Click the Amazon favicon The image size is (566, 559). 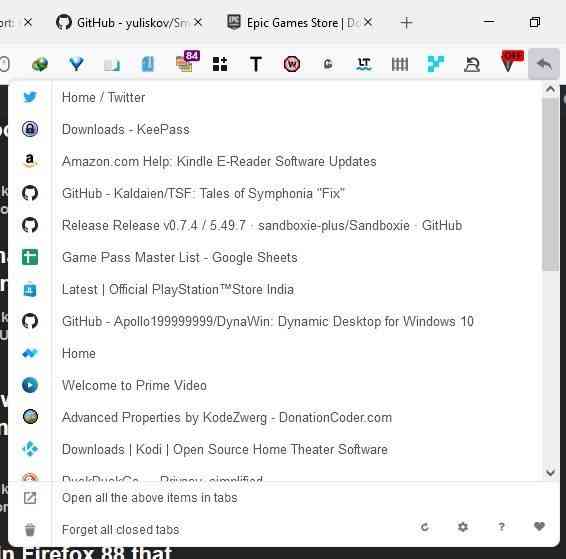pos(30,161)
